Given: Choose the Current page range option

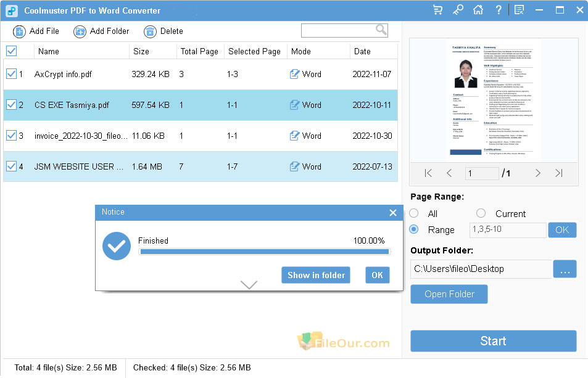Looking at the screenshot, I should pyautogui.click(x=481, y=213).
